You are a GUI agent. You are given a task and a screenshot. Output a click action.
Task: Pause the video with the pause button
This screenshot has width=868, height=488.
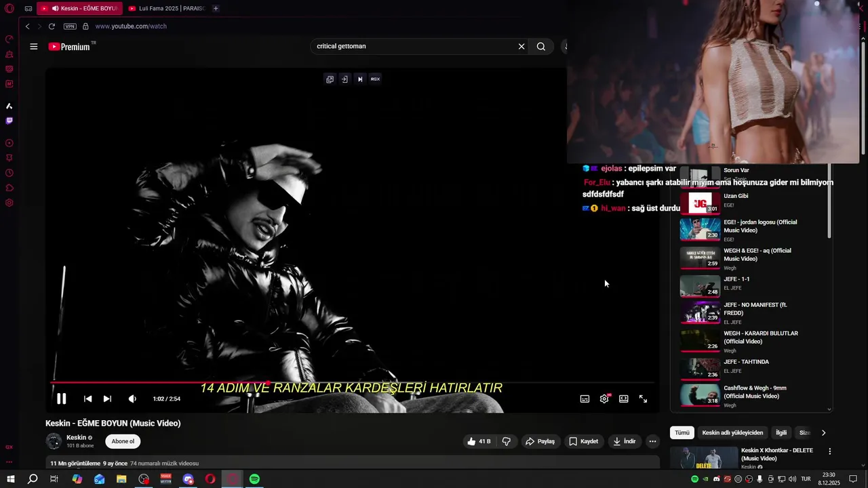[61, 399]
